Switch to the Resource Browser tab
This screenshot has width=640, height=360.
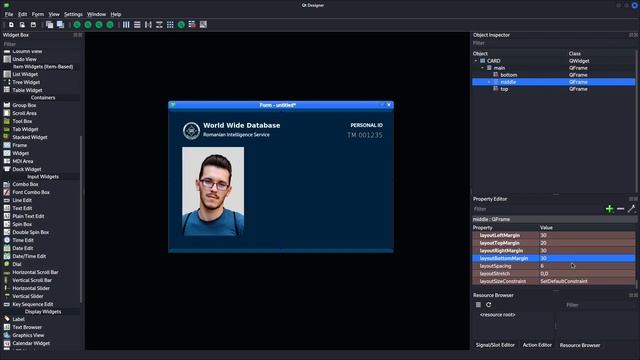pyautogui.click(x=580, y=345)
